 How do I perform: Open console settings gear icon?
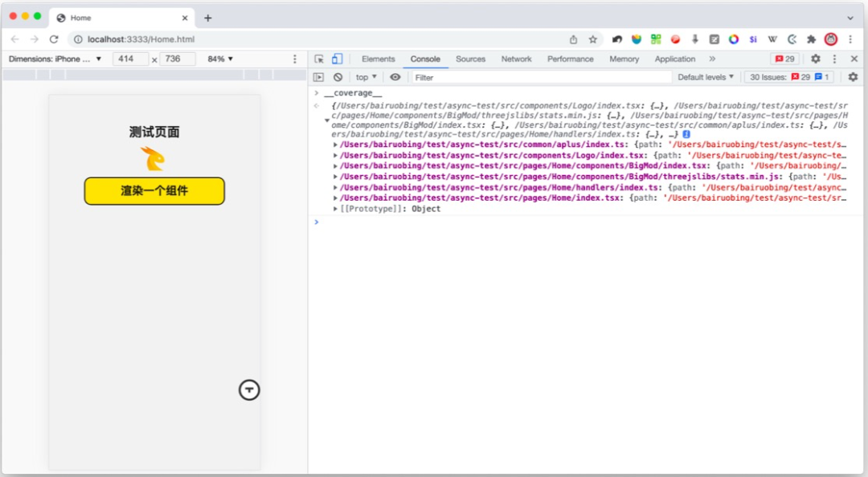853,77
